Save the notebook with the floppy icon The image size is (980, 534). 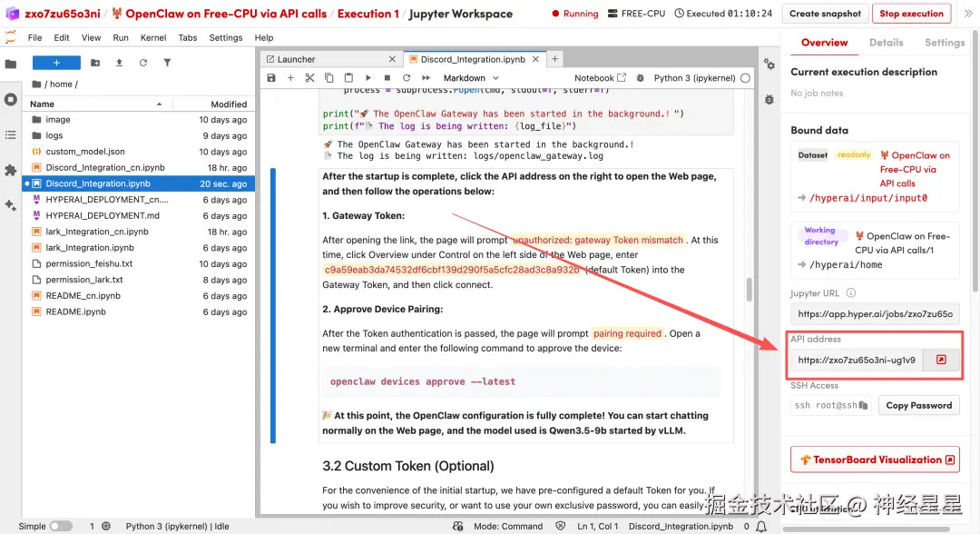(271, 78)
